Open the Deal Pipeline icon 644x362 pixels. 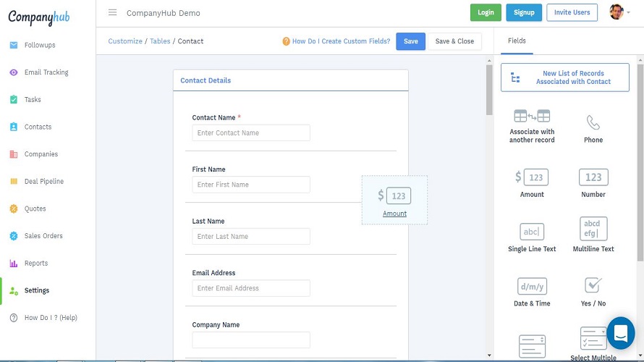pos(14,181)
